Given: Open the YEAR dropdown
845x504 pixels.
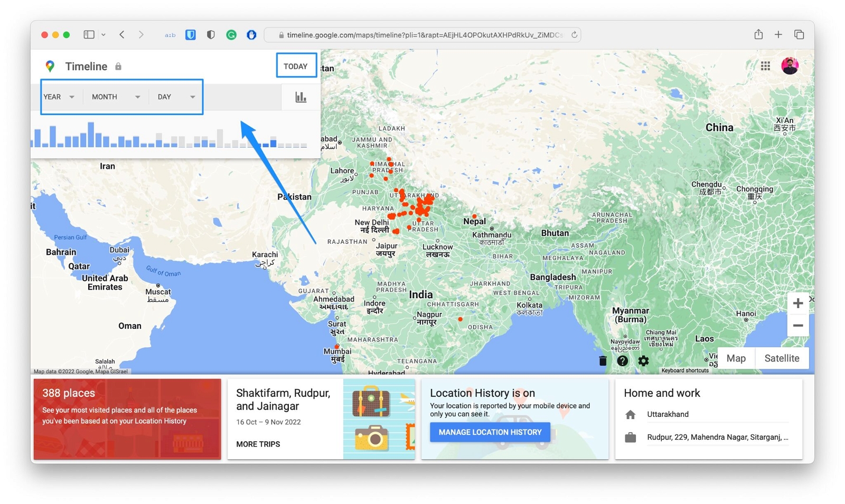Looking at the screenshot, I should point(59,97).
